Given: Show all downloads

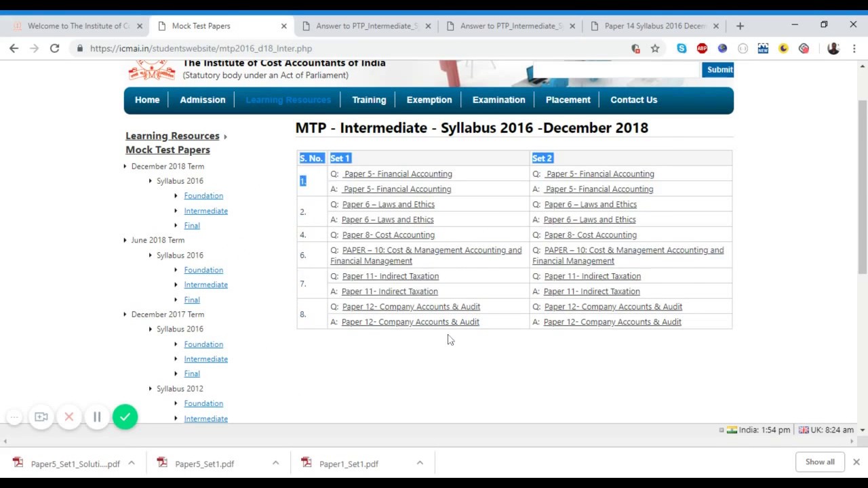Looking at the screenshot, I should (x=820, y=462).
